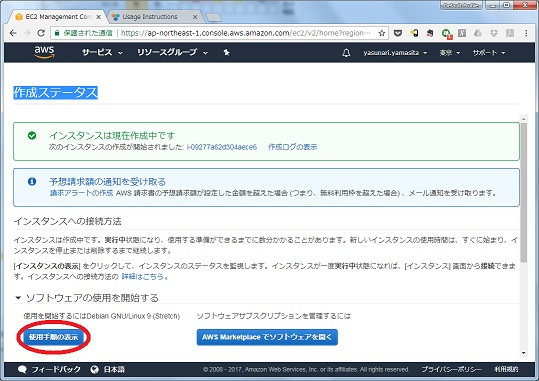Click the 使用手順の表示 button
The height and width of the screenshot is (381, 539).
53,337
